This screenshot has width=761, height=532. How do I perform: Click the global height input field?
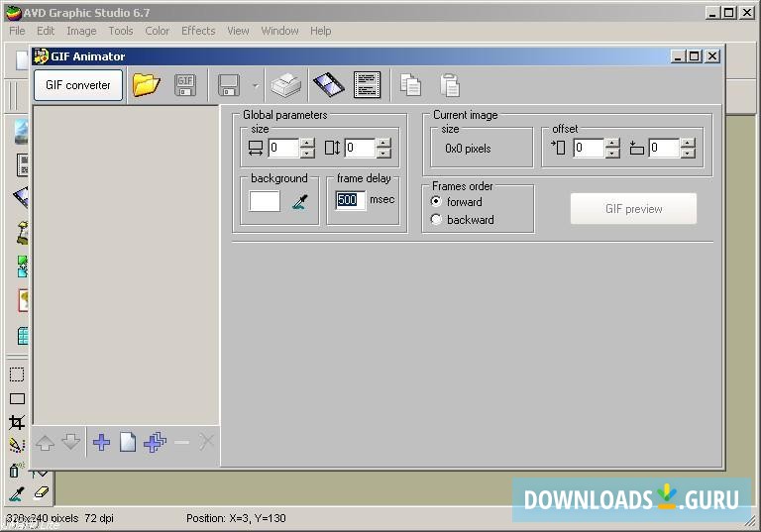pos(360,148)
